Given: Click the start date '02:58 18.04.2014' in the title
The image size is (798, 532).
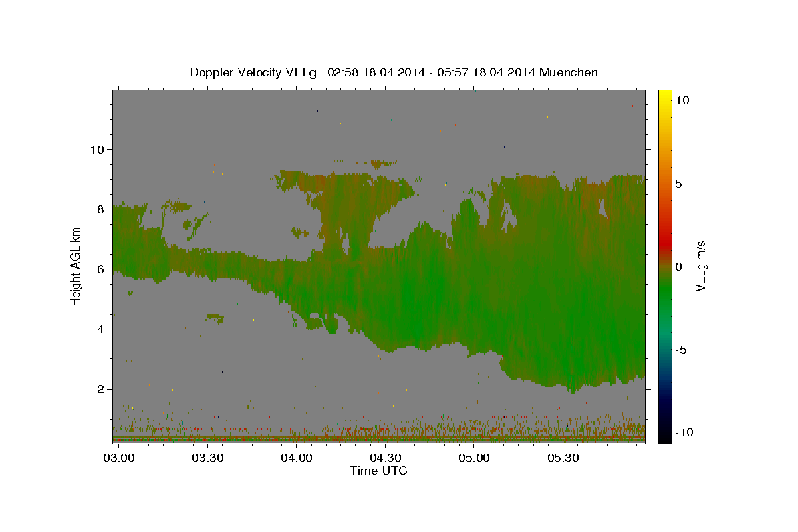Looking at the screenshot, I should click(375, 72).
